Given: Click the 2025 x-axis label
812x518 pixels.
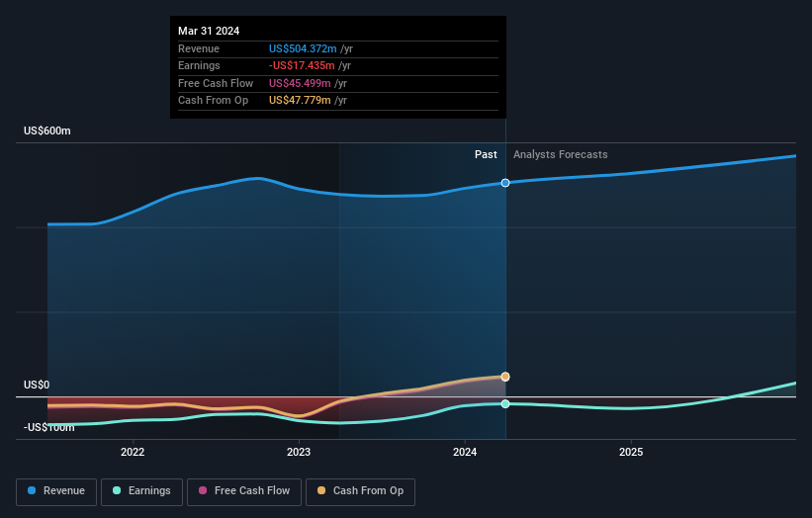Looking at the screenshot, I should tap(631, 452).
